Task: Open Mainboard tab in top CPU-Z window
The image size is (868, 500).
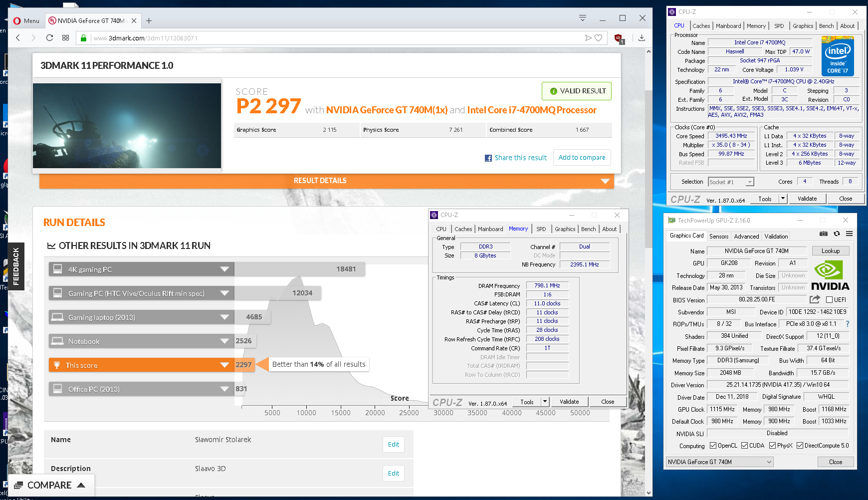Action: point(728,26)
